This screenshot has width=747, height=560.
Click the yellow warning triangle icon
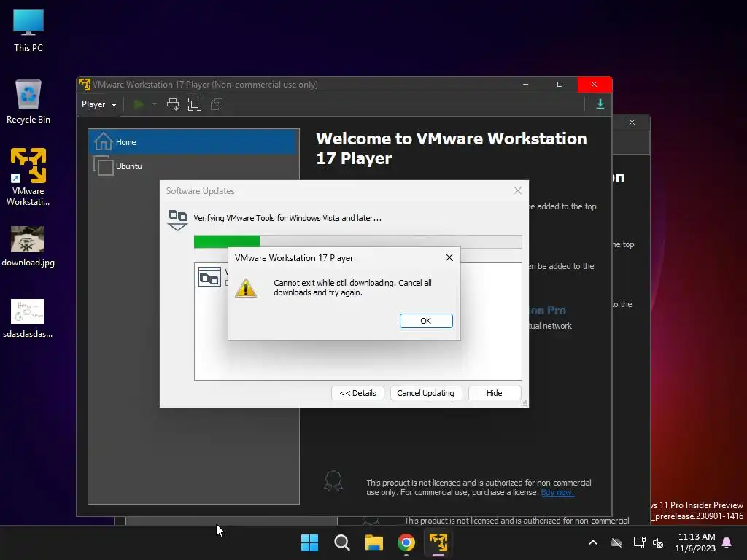point(246,288)
